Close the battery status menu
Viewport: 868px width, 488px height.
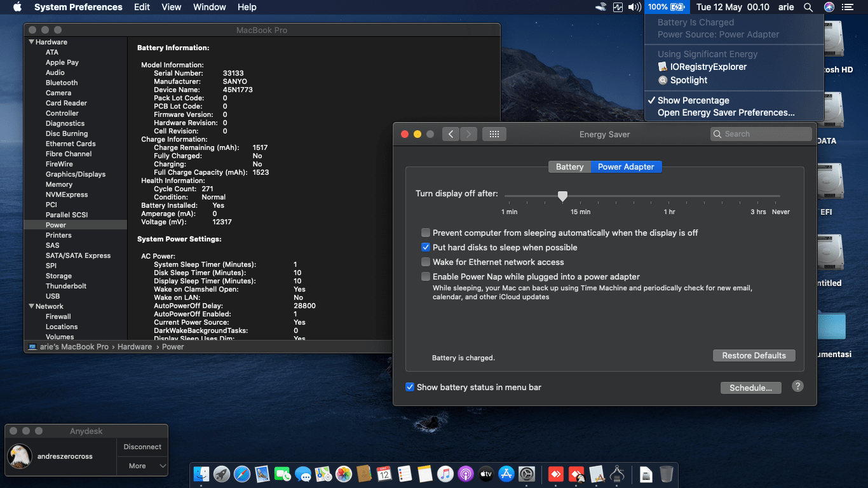point(666,7)
